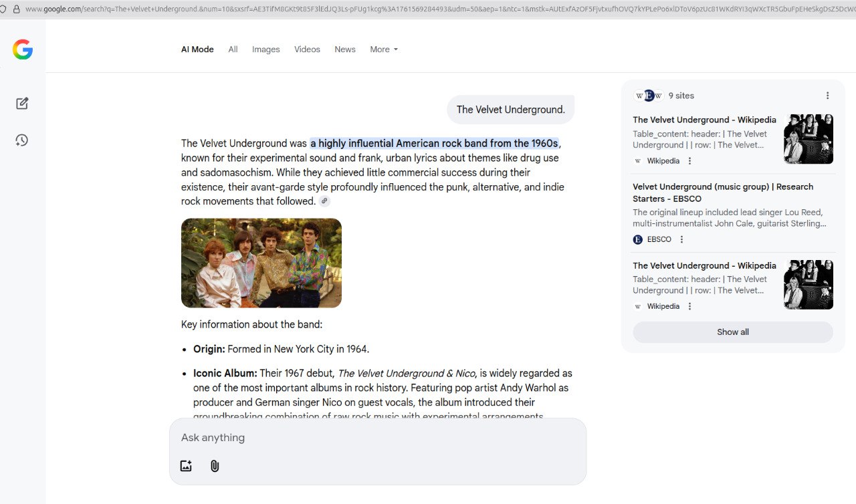Open AI Mode history icon
The height and width of the screenshot is (504, 856).
22,140
